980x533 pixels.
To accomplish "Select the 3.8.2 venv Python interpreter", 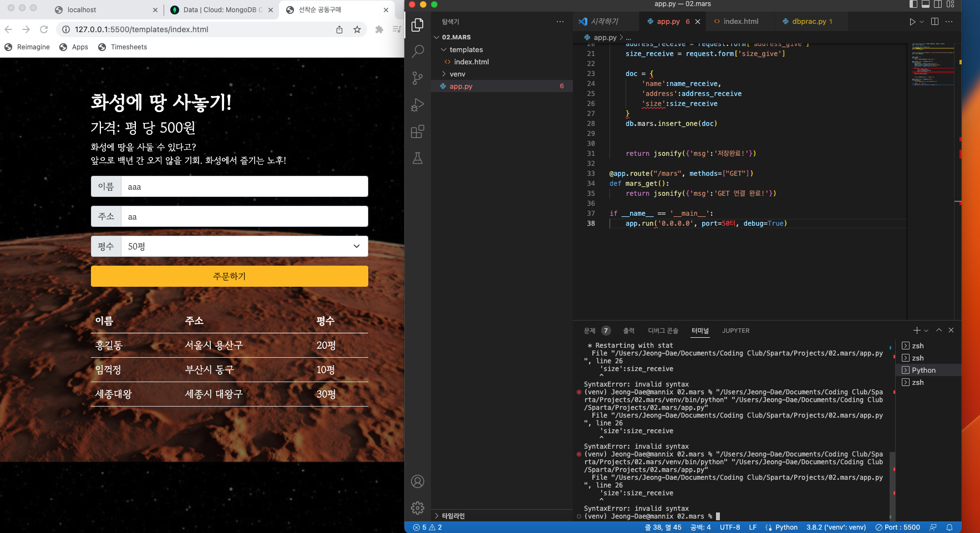I will click(x=836, y=527).
